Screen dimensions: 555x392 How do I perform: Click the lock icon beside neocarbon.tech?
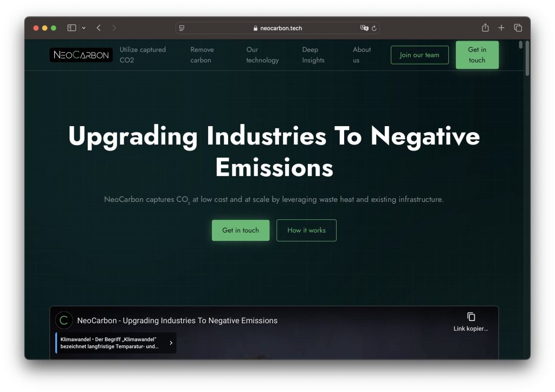256,28
